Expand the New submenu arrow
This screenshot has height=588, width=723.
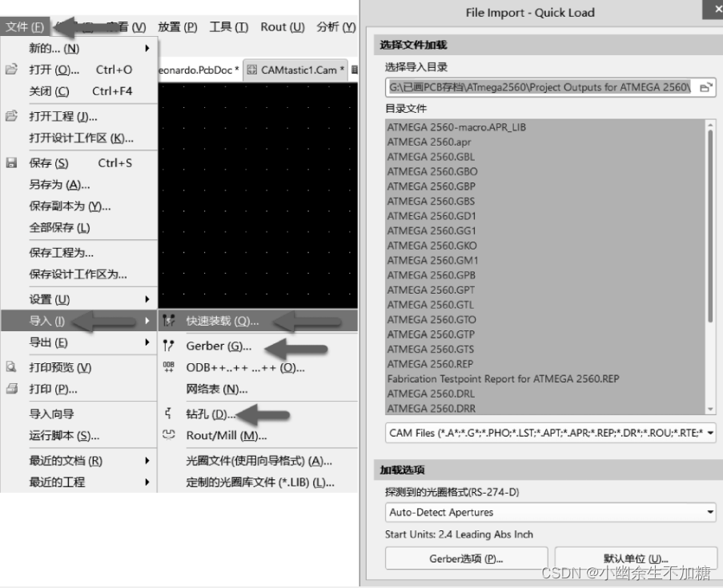point(147,48)
